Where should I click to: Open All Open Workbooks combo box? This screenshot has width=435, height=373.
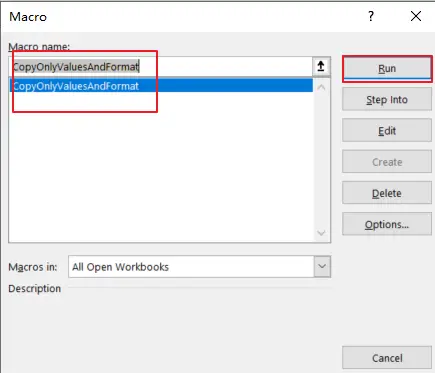click(200, 267)
